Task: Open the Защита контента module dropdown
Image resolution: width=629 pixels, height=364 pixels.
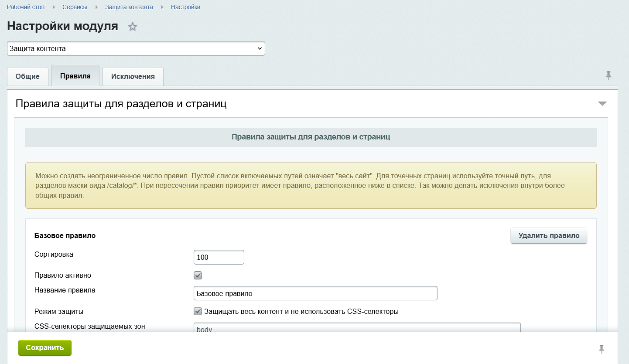Action: point(136,49)
